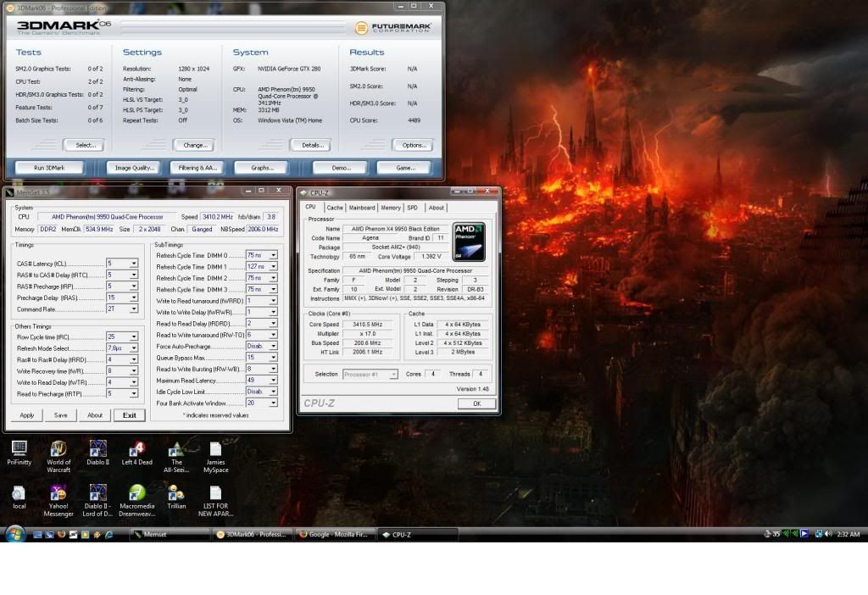Select the Left 4 Dead shortcut
Image resolution: width=868 pixels, height=595 pixels.
pyautogui.click(x=136, y=453)
